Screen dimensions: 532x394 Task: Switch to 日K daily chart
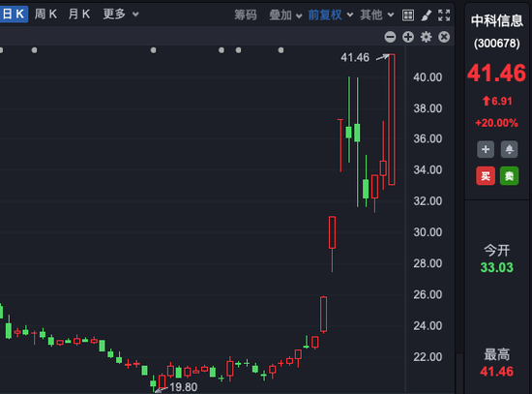(x=14, y=15)
